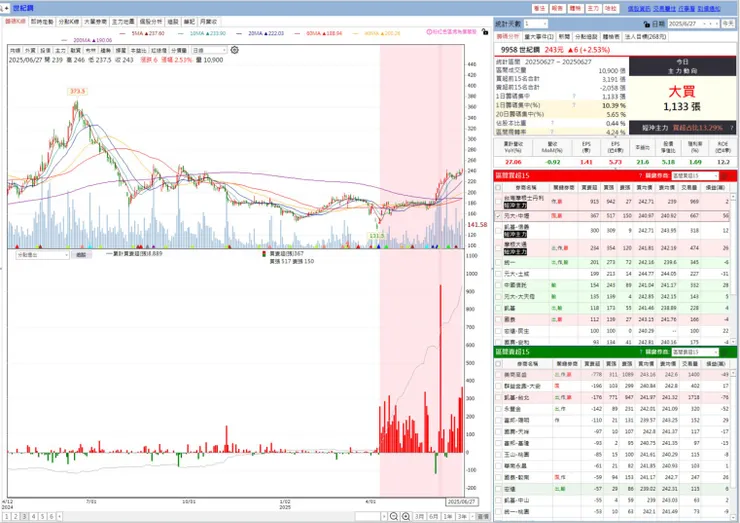
Task: Check the box for 美商高盛 row
Action: coord(498,375)
